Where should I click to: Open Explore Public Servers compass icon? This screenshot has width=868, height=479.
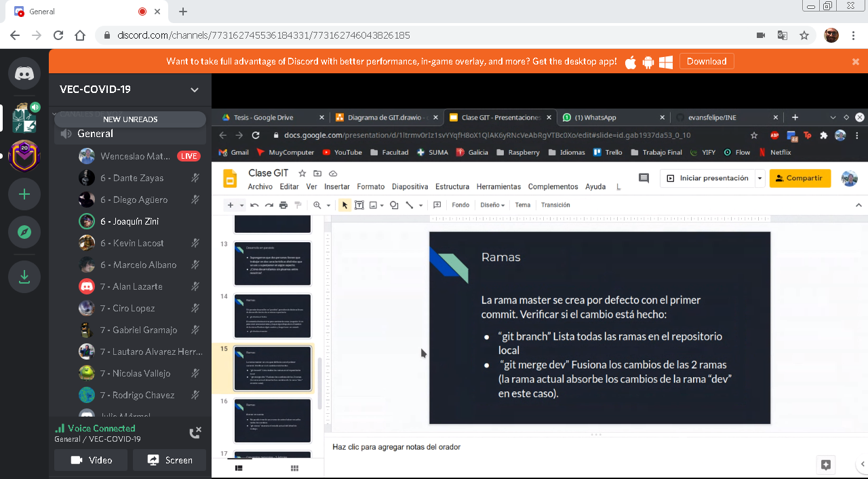(x=24, y=232)
